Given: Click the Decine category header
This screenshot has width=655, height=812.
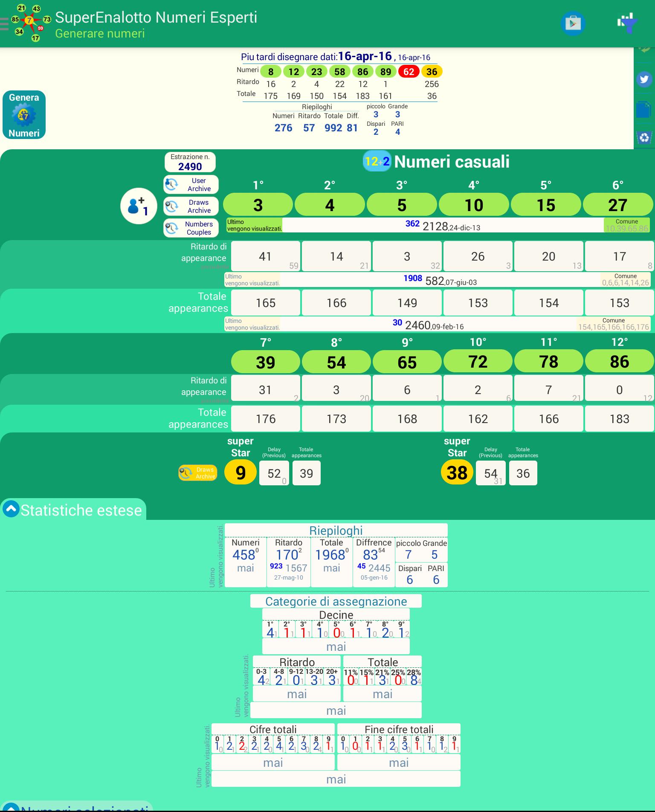Looking at the screenshot, I should tap(336, 615).
